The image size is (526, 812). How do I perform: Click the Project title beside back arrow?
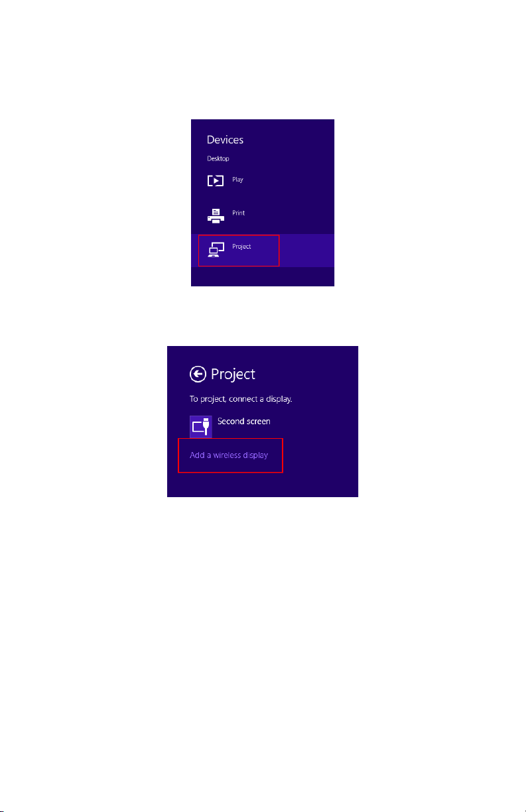pyautogui.click(x=233, y=375)
